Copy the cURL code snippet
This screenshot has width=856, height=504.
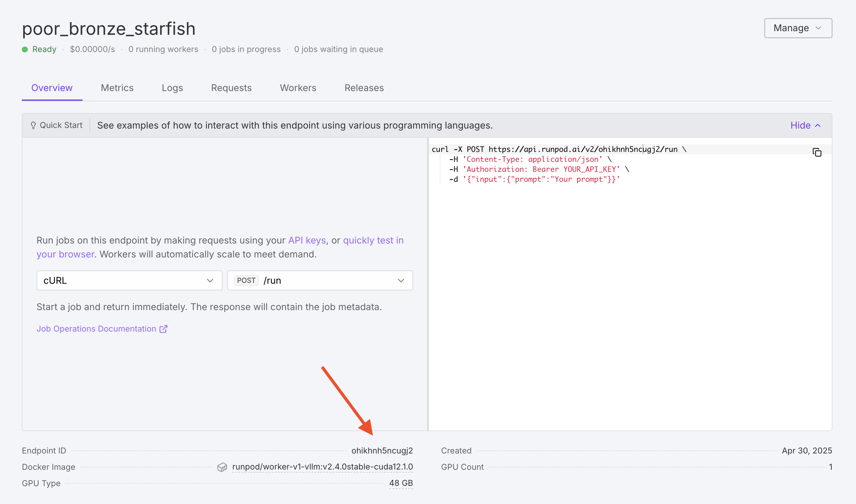(x=817, y=152)
